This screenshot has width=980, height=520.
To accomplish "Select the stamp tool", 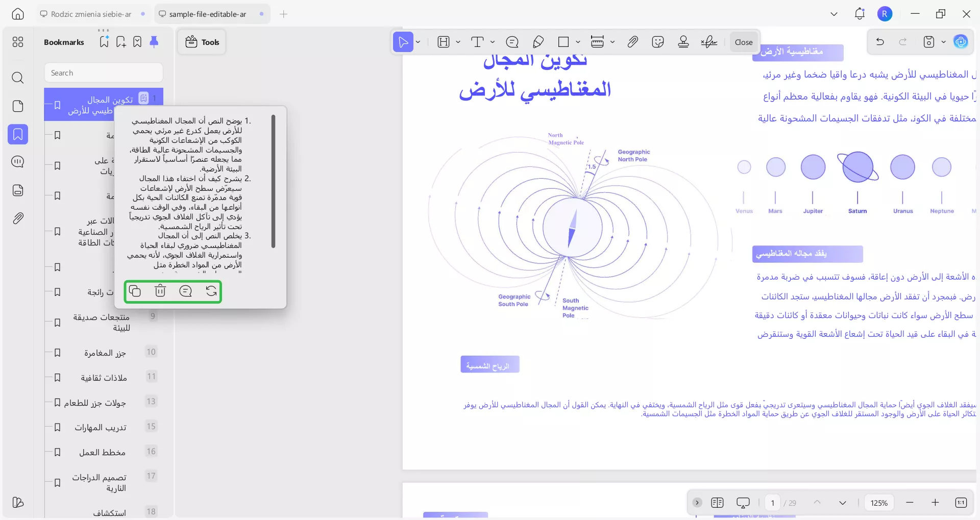I will coord(683,42).
